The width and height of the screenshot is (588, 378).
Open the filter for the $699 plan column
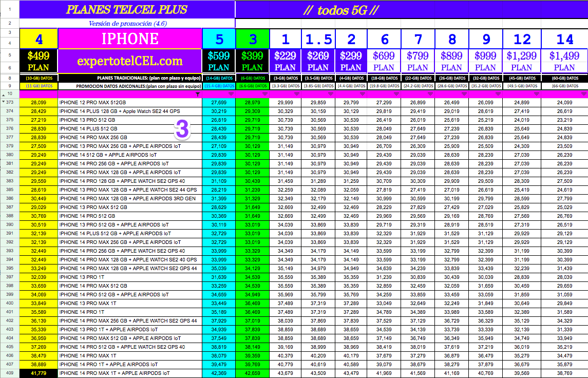396,94
